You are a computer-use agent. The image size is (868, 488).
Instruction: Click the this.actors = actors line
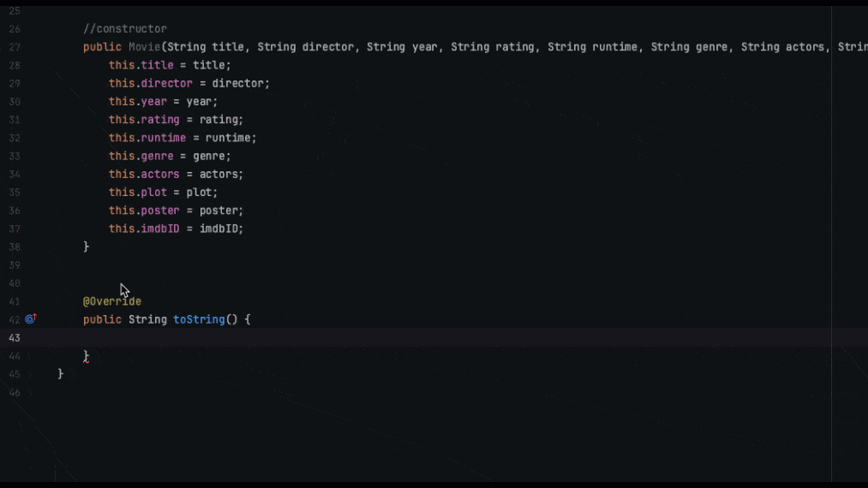(176, 175)
